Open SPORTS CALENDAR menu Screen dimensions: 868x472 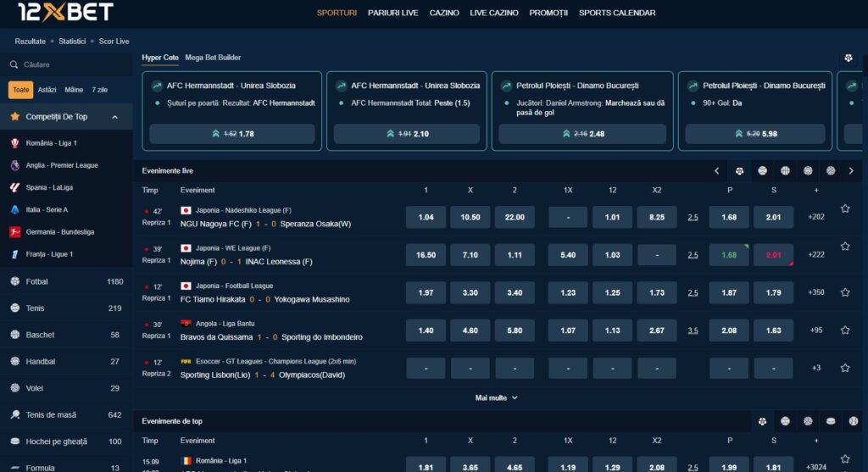617,13
